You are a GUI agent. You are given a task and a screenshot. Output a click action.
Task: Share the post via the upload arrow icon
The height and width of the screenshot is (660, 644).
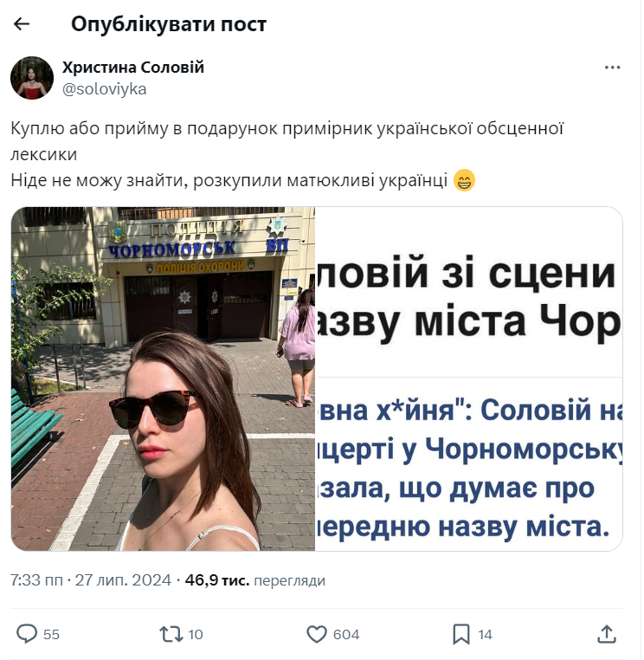pos(607,634)
